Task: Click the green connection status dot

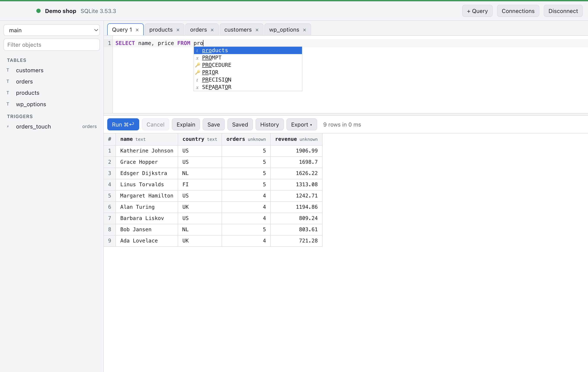Action: pos(38,11)
